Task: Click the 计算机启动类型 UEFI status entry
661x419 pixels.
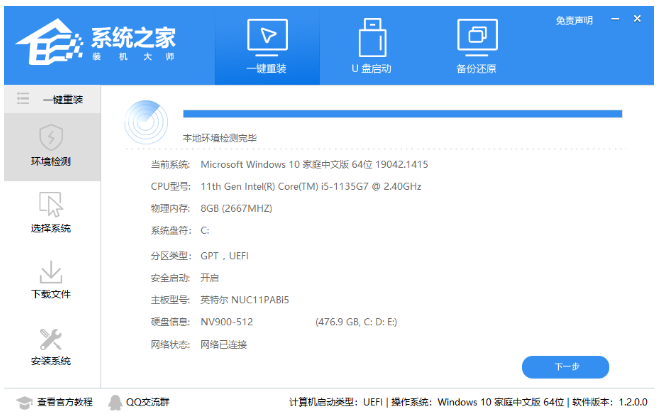Action: 336,402
